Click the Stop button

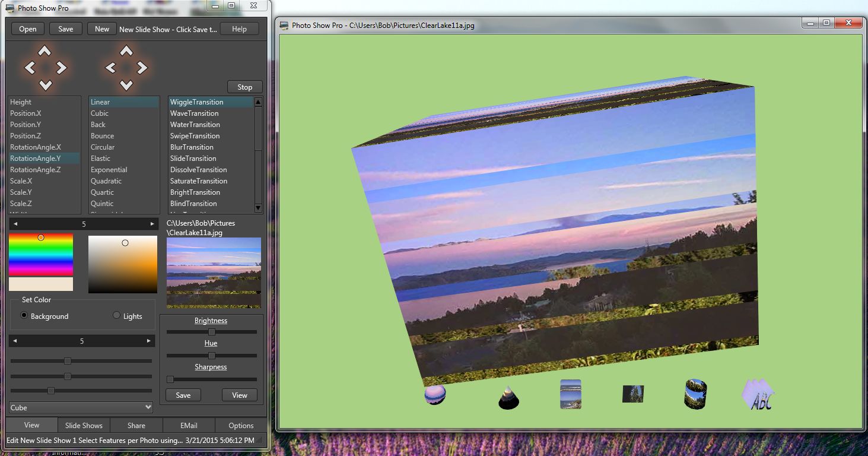[x=244, y=87]
